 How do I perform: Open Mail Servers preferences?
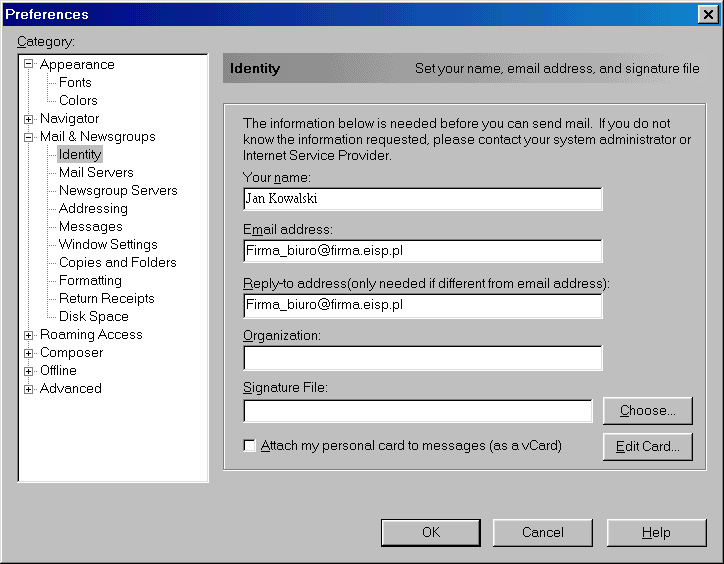(96, 173)
